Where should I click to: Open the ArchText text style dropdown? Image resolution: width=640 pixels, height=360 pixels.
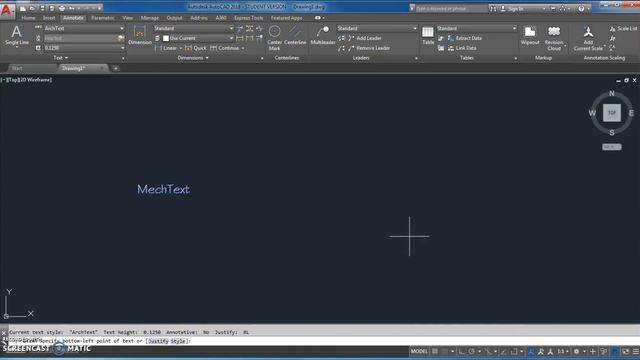(x=122, y=29)
